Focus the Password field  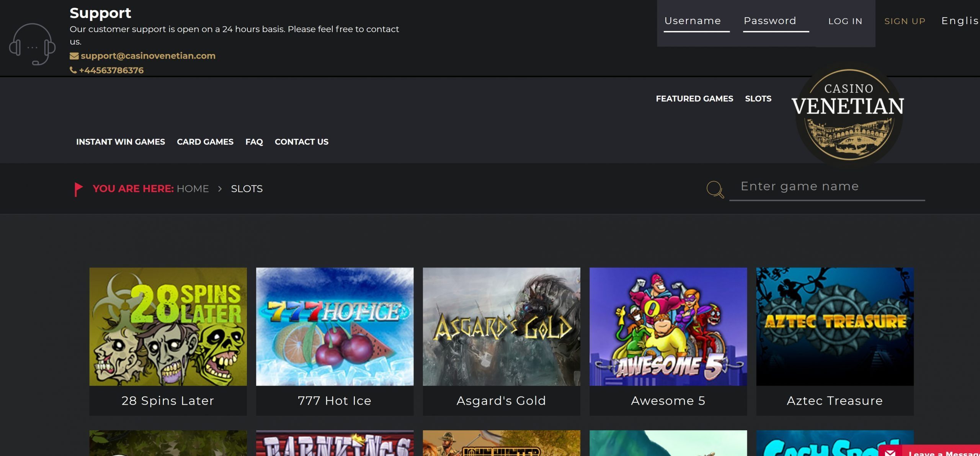776,21
